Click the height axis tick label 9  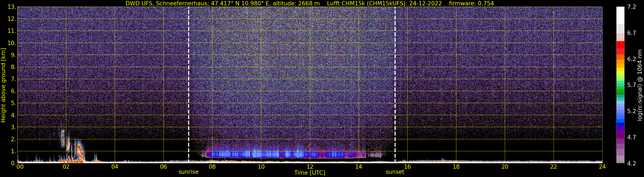(x=14, y=55)
